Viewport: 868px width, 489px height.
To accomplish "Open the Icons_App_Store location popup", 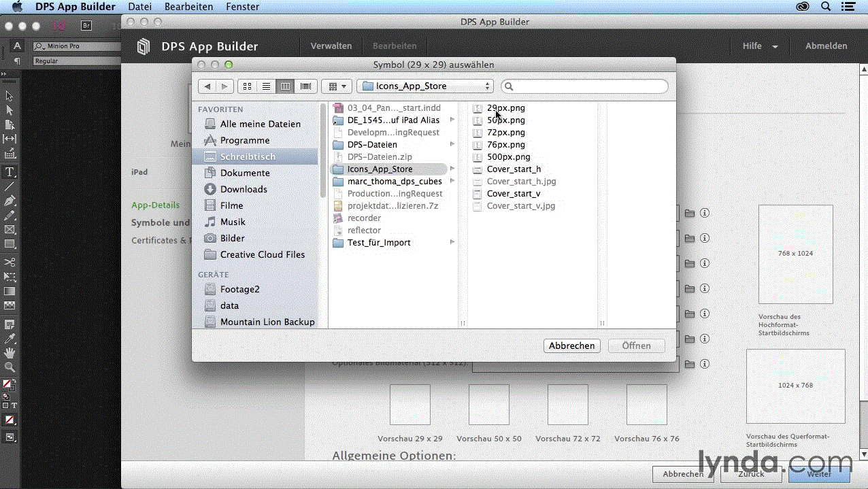I will (x=424, y=86).
